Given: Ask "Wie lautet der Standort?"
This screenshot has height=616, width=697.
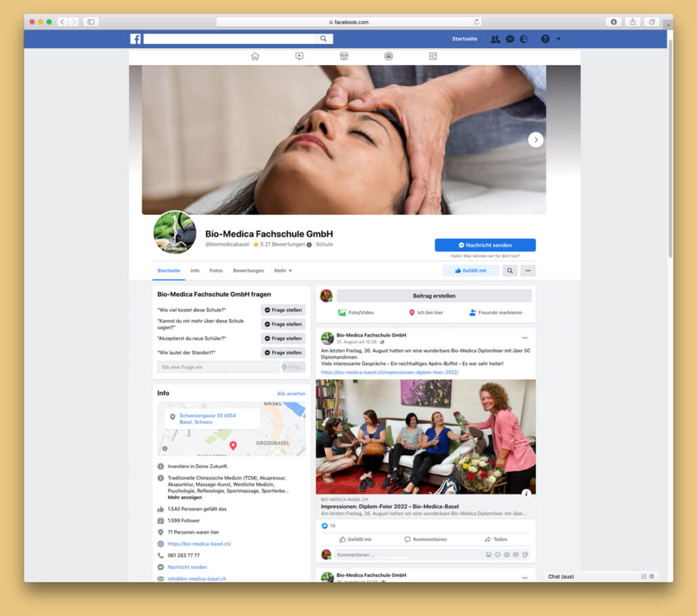Looking at the screenshot, I should coord(283,353).
